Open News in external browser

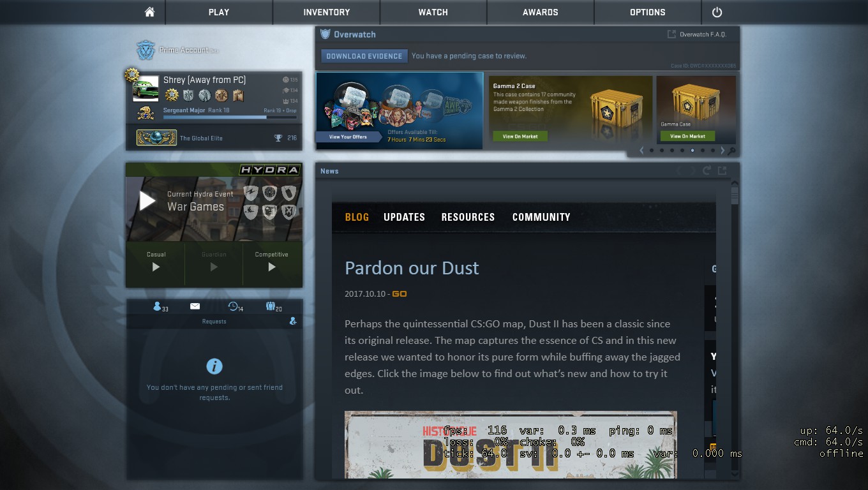tap(722, 170)
